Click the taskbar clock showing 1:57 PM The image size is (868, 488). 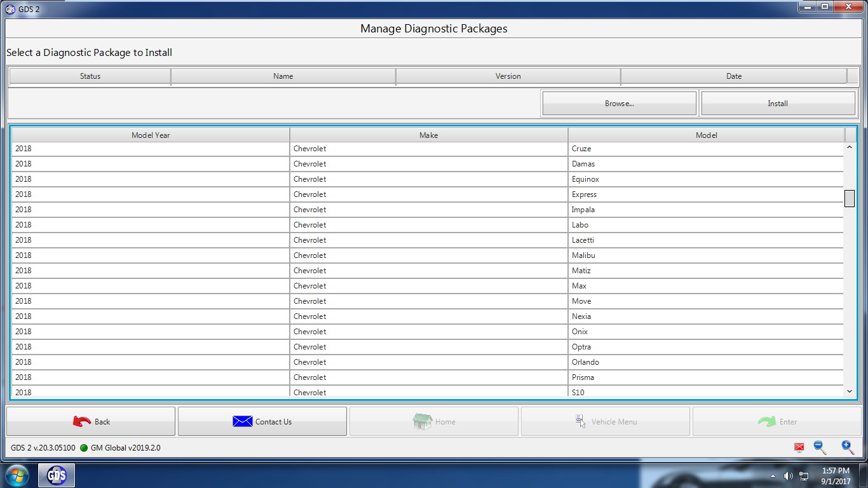coord(835,476)
